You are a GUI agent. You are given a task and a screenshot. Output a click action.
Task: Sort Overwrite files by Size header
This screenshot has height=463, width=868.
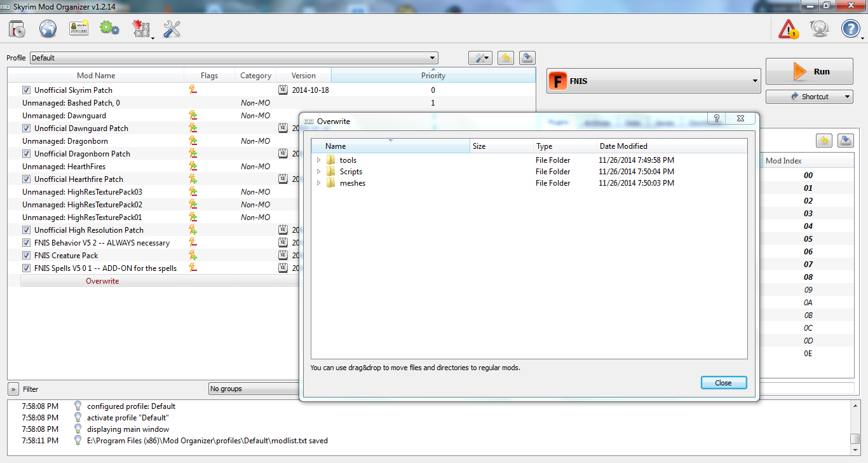(x=501, y=146)
